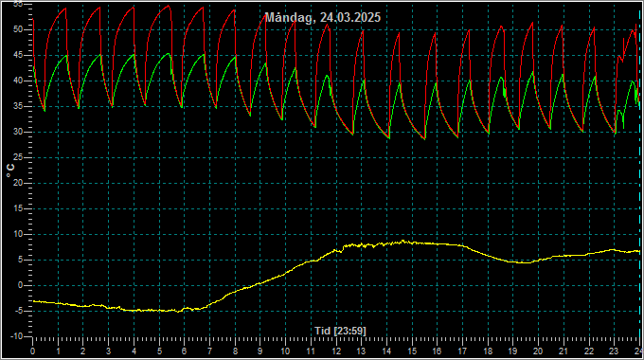The width and height of the screenshot is (644, 360).
Task: Click the °C axis unit label
Action: pyautogui.click(x=10, y=171)
